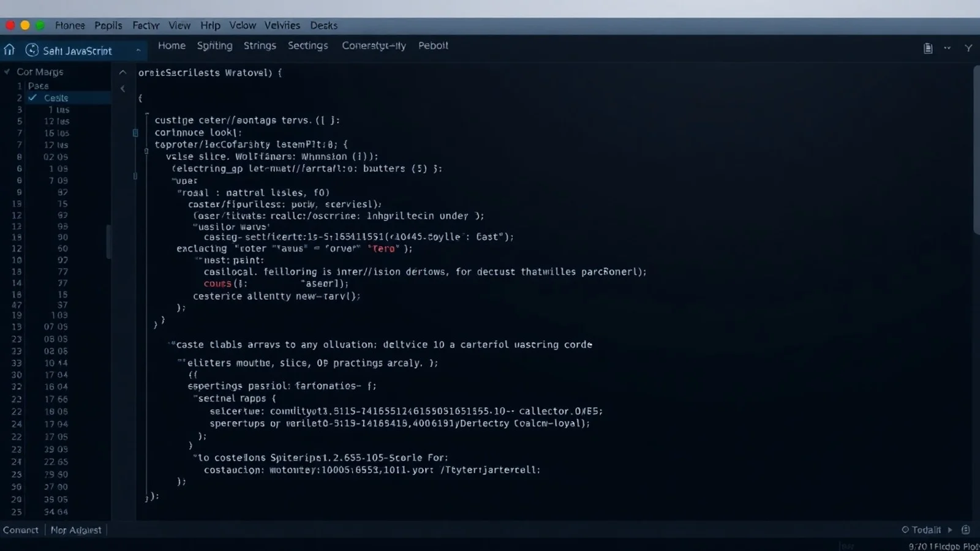The height and width of the screenshot is (551, 980).
Task: Click the line 'sectnel rapps {'
Action: coord(235,398)
